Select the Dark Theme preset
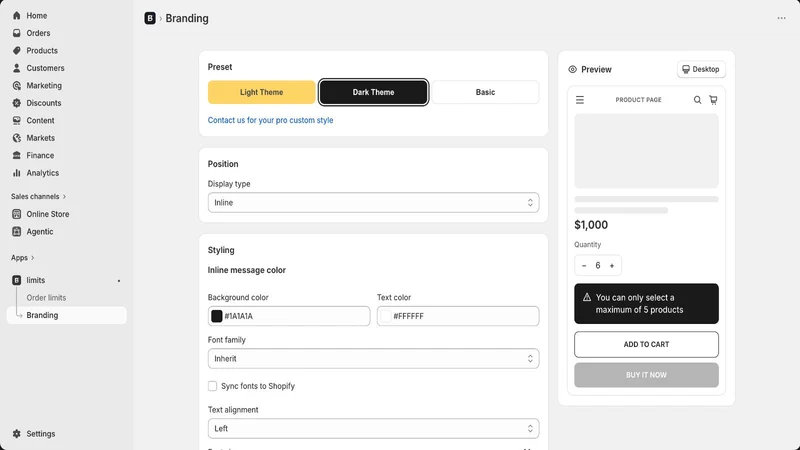Viewport: 800px width, 450px height. [373, 92]
